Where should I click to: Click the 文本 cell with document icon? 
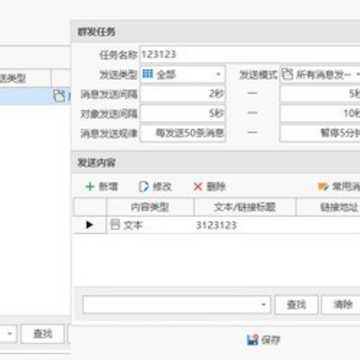tap(150, 225)
